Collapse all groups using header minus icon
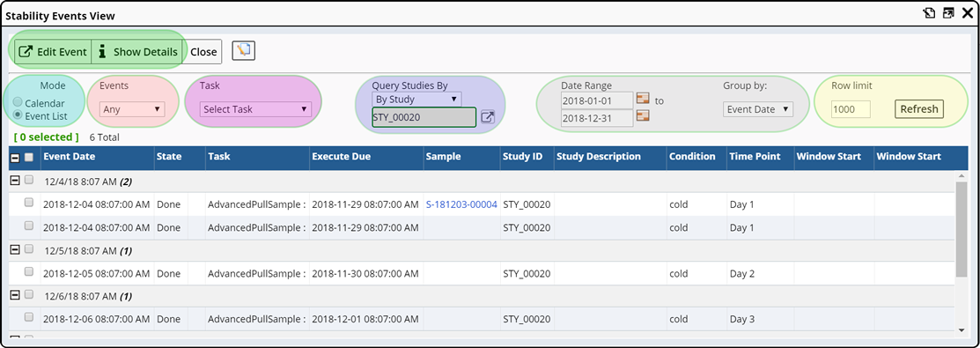 (16, 157)
